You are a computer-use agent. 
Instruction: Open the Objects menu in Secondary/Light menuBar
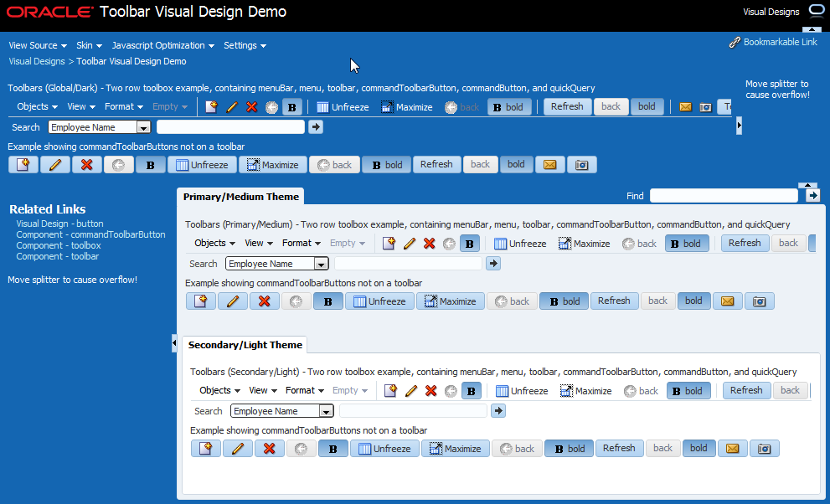tap(219, 391)
